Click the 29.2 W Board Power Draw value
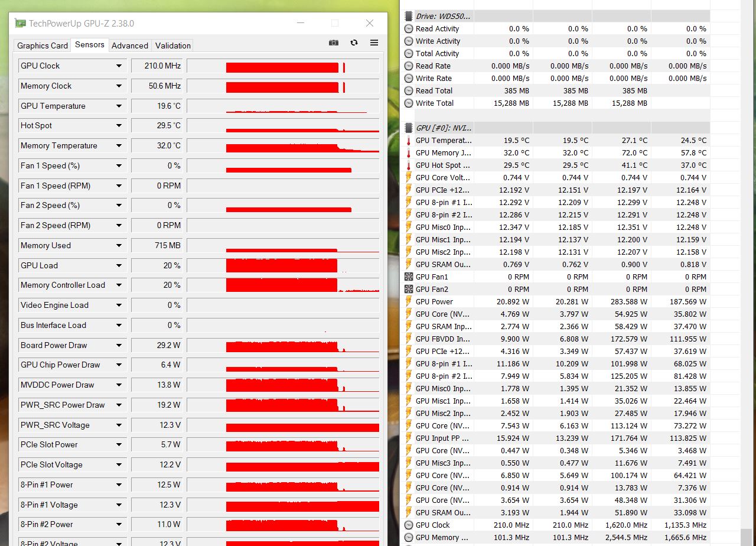This screenshot has height=546, width=756. (x=158, y=346)
